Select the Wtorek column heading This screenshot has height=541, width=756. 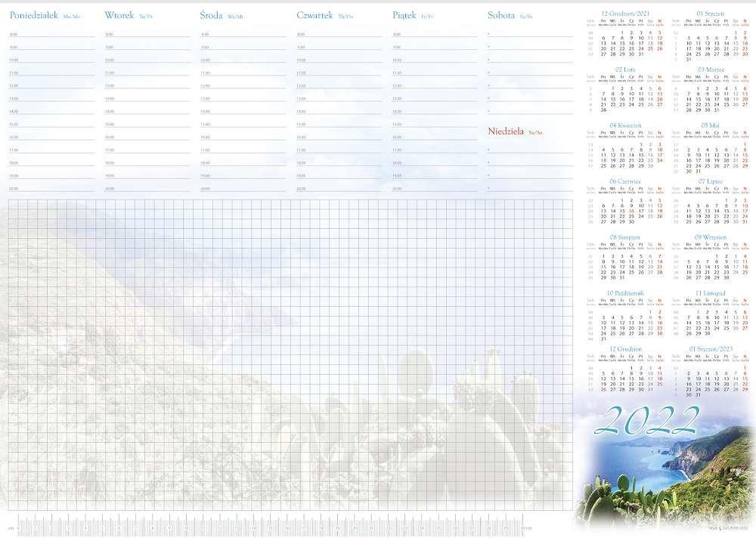[x=119, y=15]
